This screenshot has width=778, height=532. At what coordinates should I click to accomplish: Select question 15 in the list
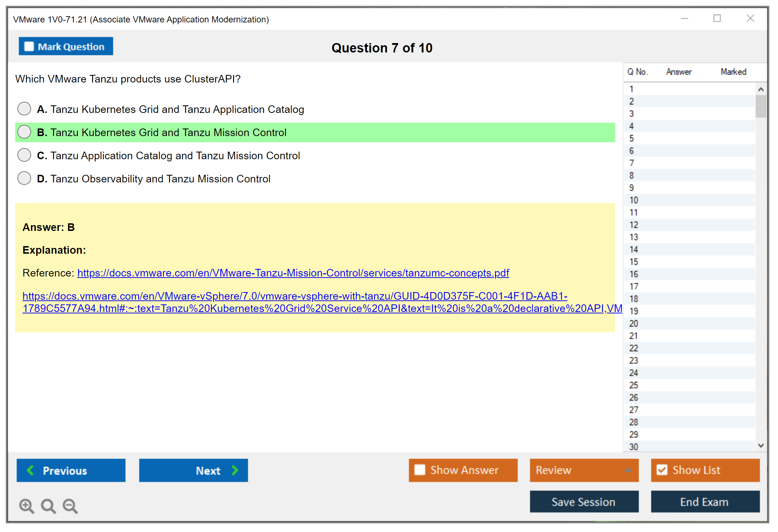[634, 262]
